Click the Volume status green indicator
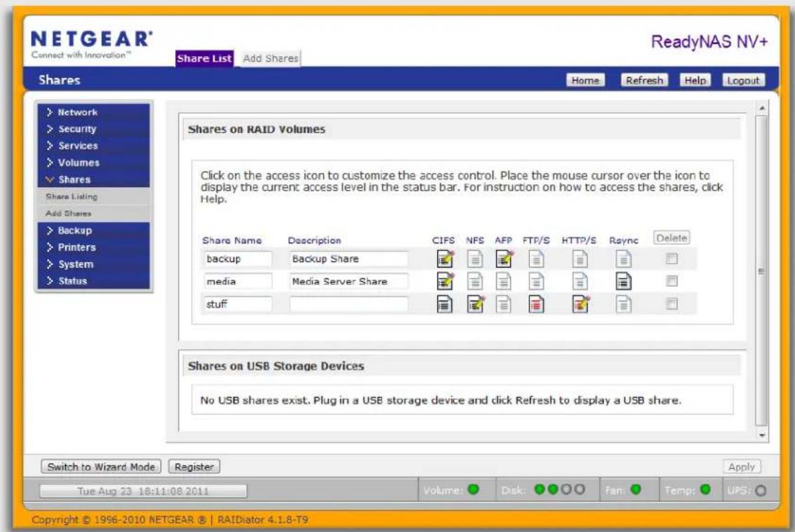This screenshot has width=795, height=532. (x=473, y=489)
